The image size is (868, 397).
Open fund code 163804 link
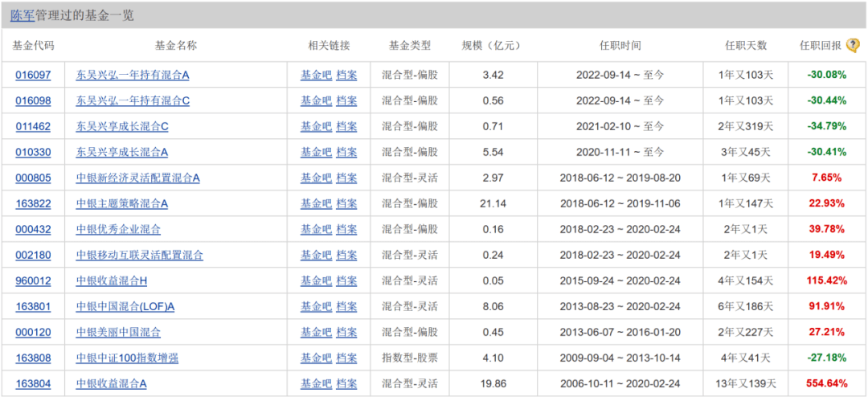click(33, 383)
